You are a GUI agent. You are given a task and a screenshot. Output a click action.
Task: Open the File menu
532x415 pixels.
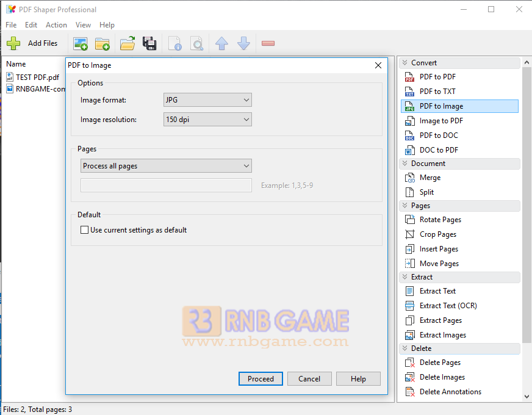click(x=11, y=25)
